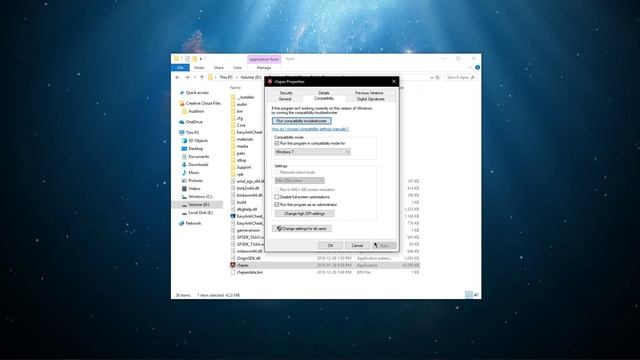
Task: Select the audio folder icon
Action: (233, 104)
